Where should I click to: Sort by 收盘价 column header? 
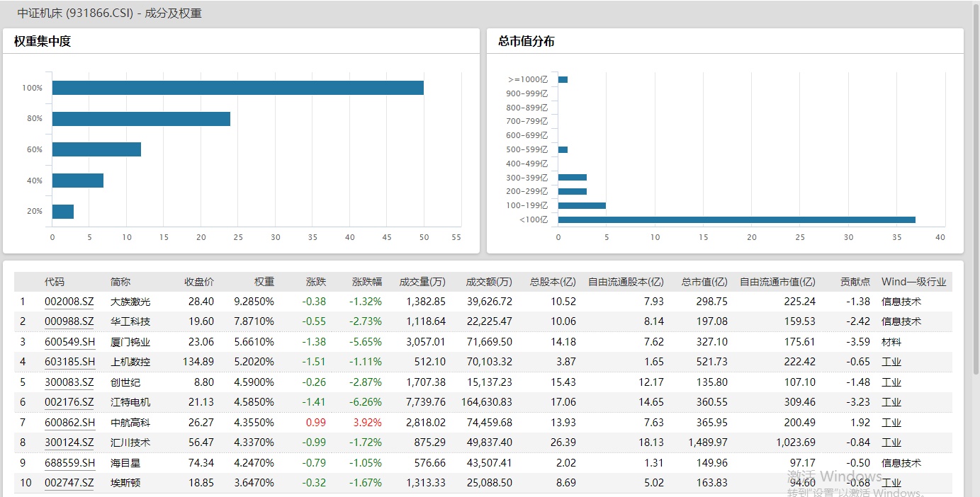[x=199, y=282]
